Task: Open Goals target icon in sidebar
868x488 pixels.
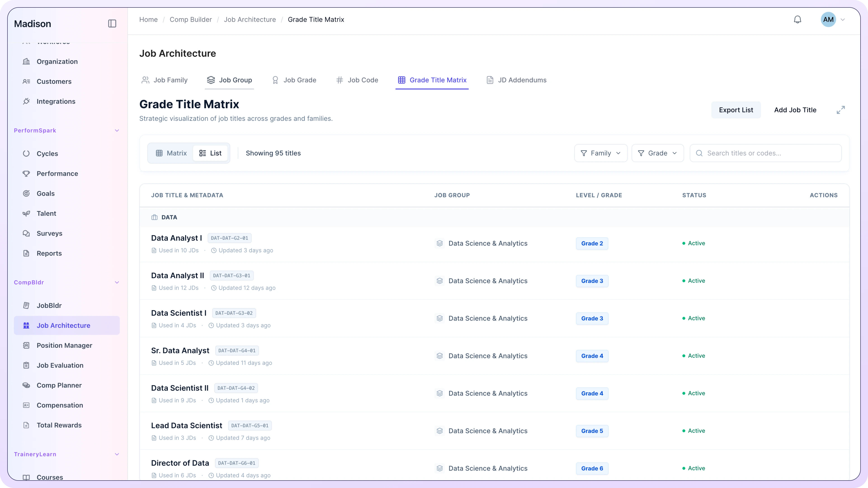Action: (x=26, y=193)
